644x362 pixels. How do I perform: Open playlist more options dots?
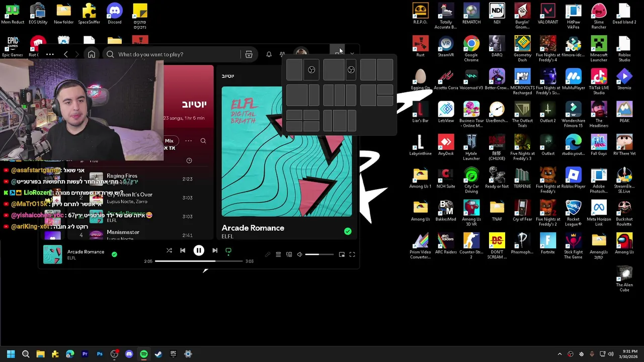(x=189, y=141)
